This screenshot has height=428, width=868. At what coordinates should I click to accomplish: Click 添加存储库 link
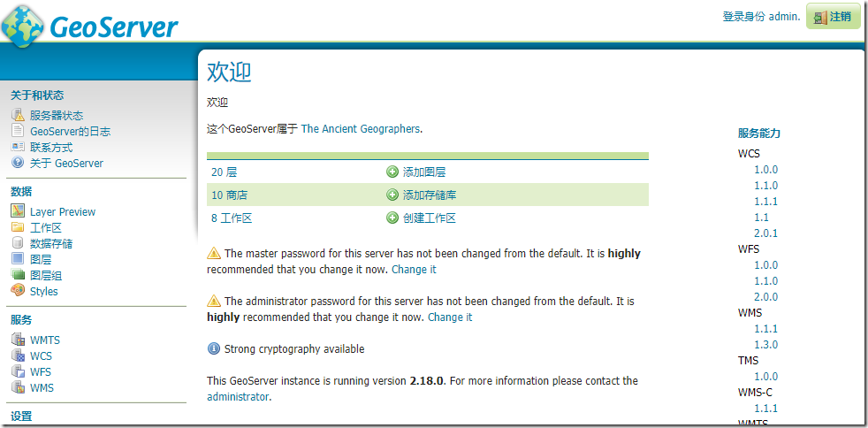click(x=430, y=195)
